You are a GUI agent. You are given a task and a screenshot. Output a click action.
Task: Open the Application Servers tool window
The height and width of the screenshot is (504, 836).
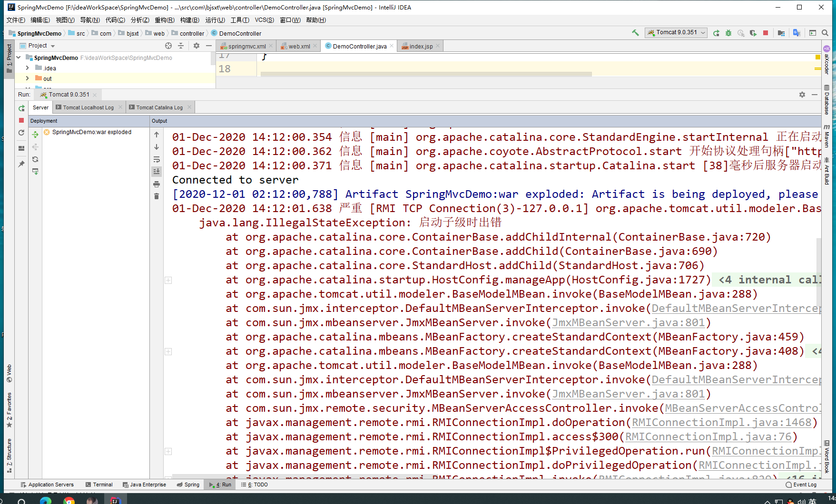[x=47, y=485]
